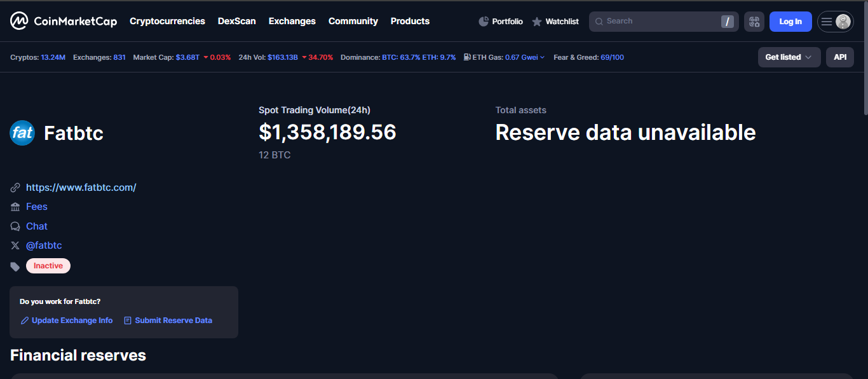Open the DexScan menu item
The height and width of the screenshot is (379, 868).
point(236,21)
